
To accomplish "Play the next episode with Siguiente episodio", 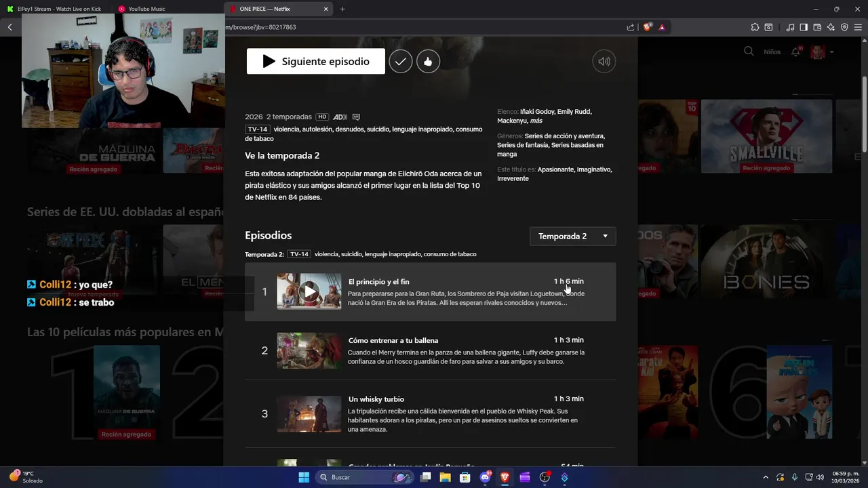I will [315, 62].
